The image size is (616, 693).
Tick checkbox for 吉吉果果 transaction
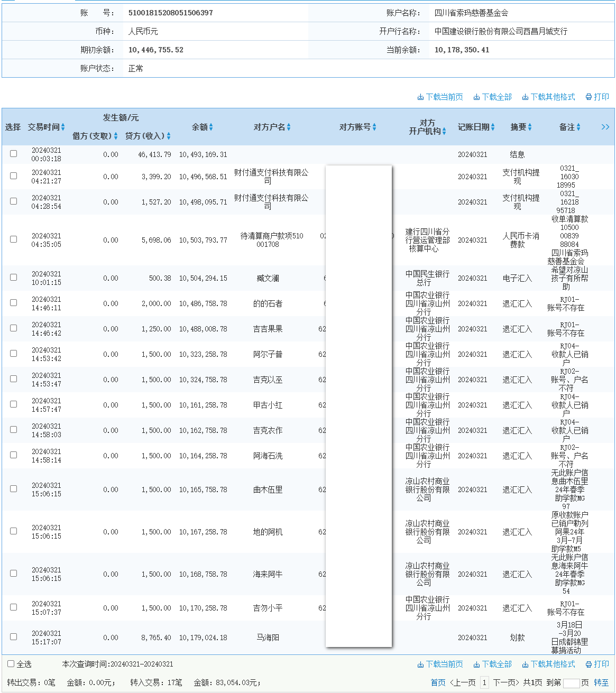13,328
